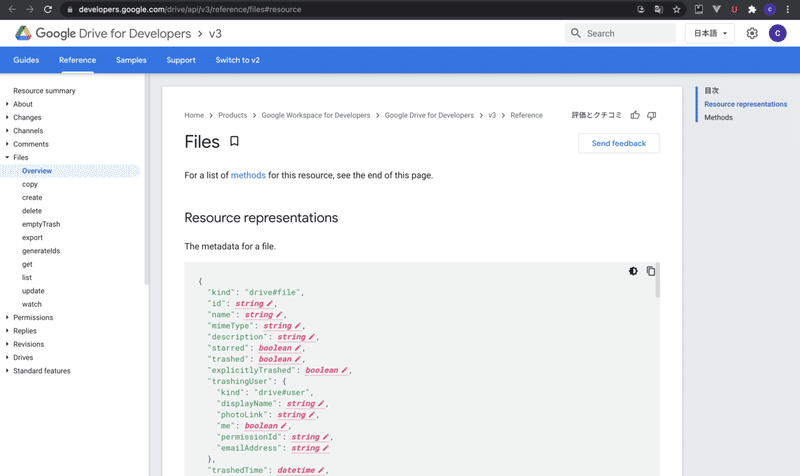Open the Chrome extensions puzzle icon
Image resolution: width=800 pixels, height=476 pixels.
[752, 9]
